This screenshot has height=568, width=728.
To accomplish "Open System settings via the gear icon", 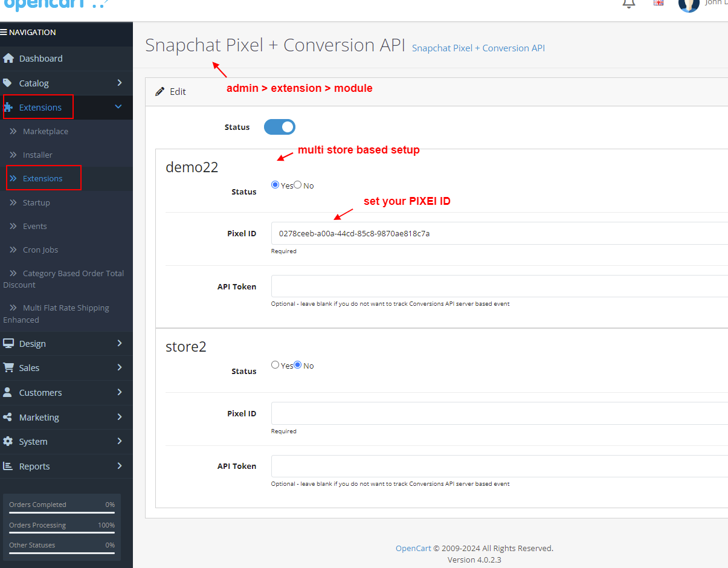I will pyautogui.click(x=13, y=441).
